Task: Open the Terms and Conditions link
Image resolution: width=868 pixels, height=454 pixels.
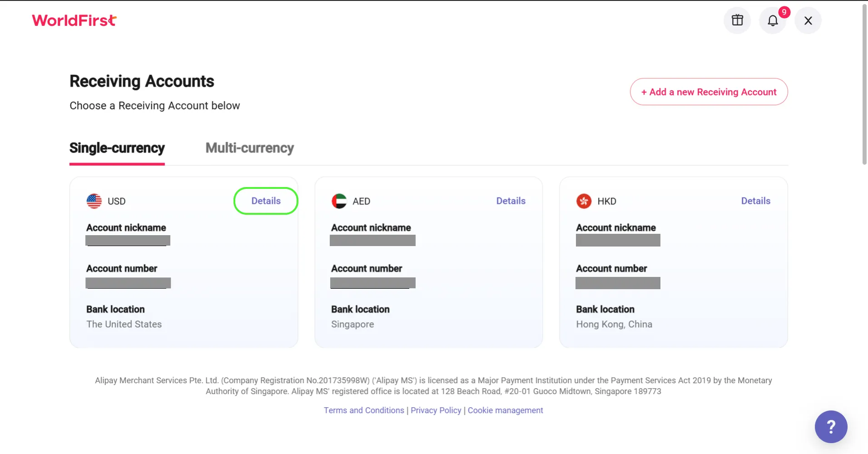Action: tap(364, 410)
